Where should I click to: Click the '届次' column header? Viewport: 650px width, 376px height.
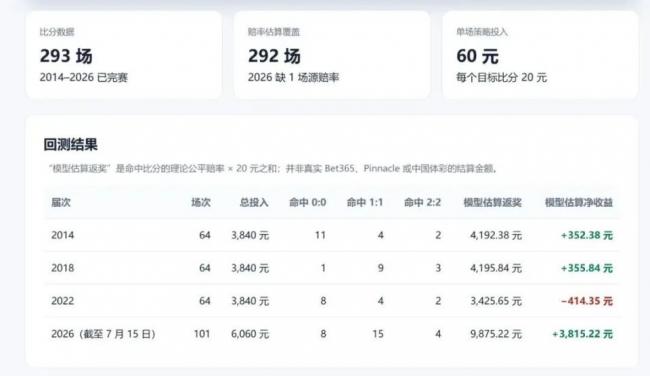[61, 202]
